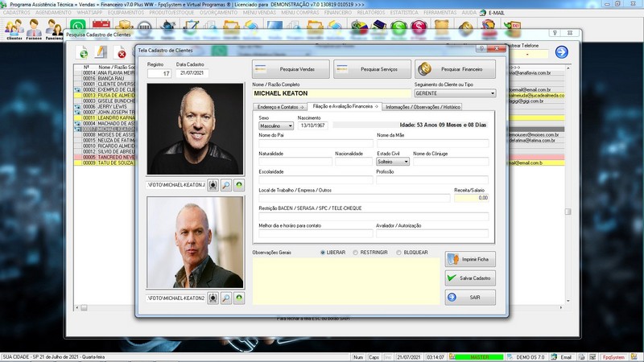Image resolution: width=644 pixels, height=362 pixels.
Task: Click webcam capture icon beside MICHAEL-KEATON.J path
Action: (x=213, y=185)
